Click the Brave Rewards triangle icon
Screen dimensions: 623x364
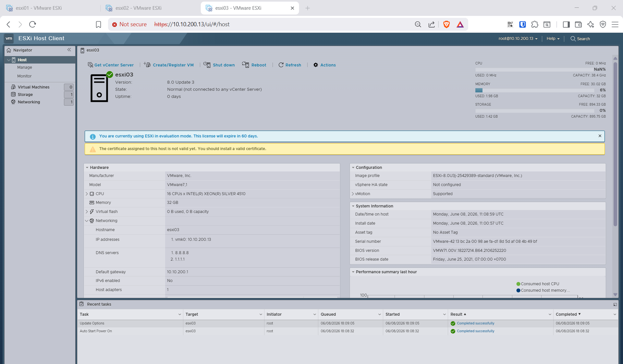pos(460,24)
